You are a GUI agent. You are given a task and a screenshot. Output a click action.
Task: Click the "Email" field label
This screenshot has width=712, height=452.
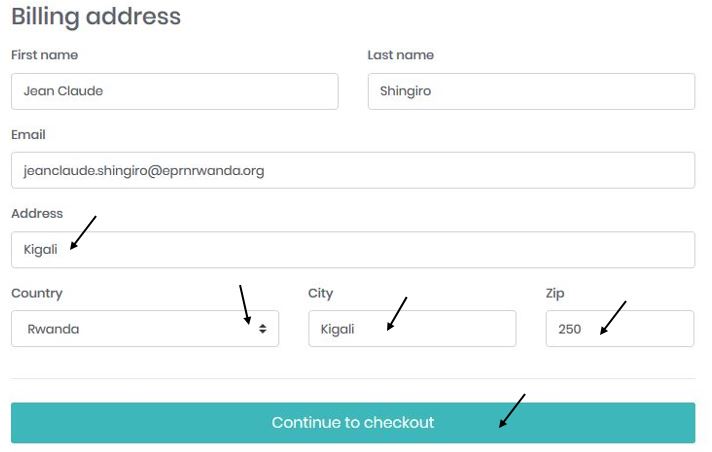point(28,134)
